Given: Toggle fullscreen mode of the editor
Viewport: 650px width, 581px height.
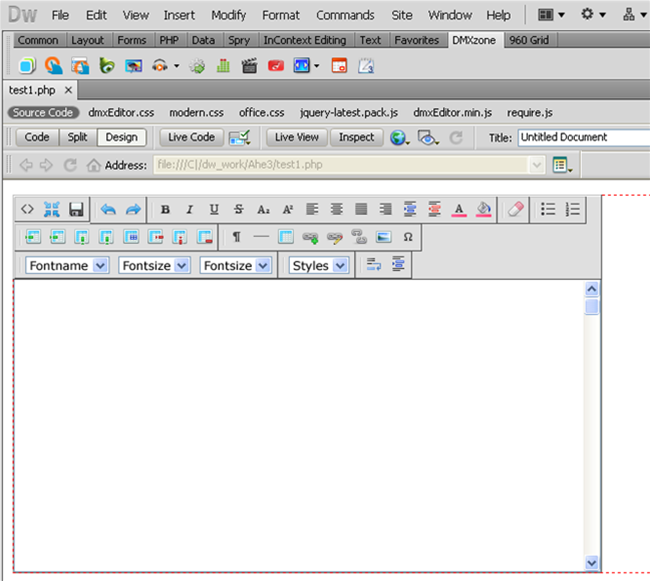Looking at the screenshot, I should pyautogui.click(x=52, y=209).
